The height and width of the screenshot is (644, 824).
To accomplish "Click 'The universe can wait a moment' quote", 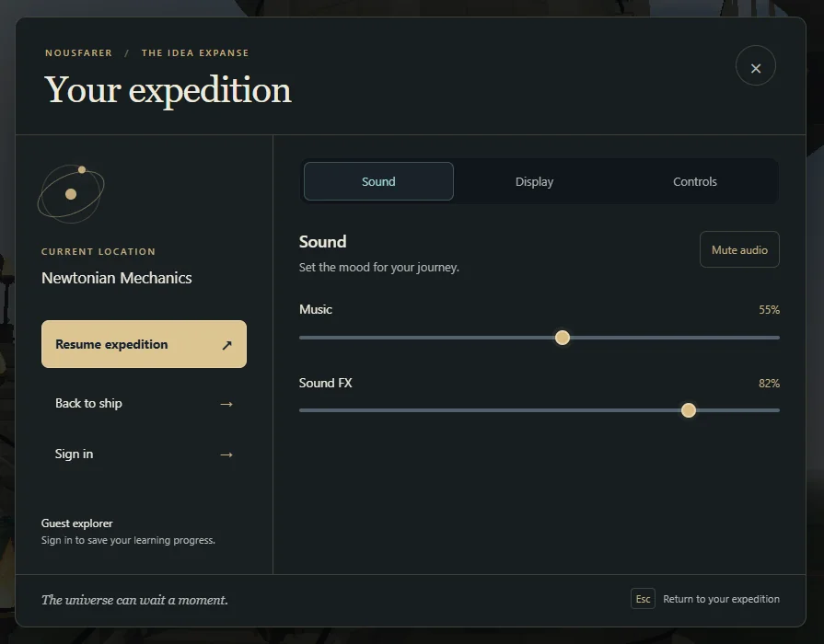I will pos(134,600).
